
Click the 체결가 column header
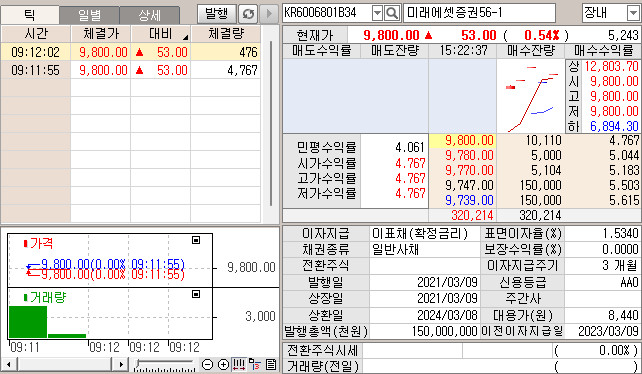tap(101, 34)
